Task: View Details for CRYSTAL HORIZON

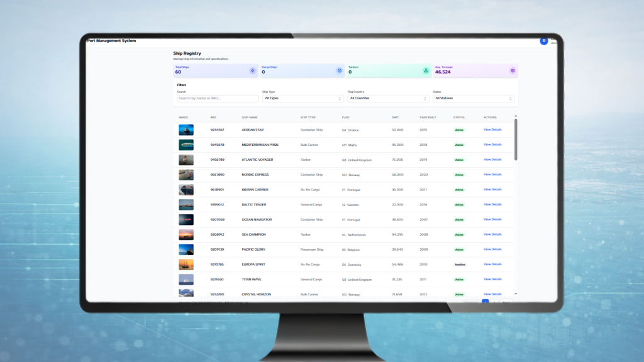Action: tap(492, 294)
